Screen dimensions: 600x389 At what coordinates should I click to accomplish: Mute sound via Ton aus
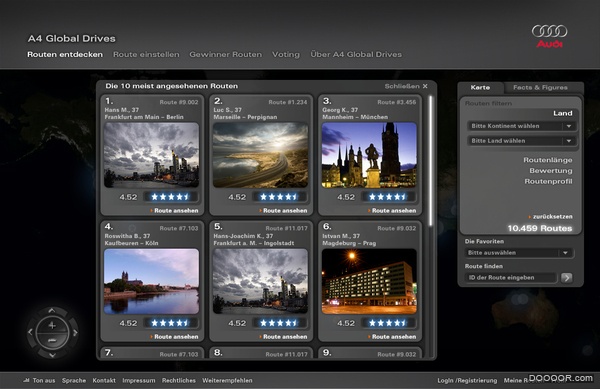(x=39, y=380)
